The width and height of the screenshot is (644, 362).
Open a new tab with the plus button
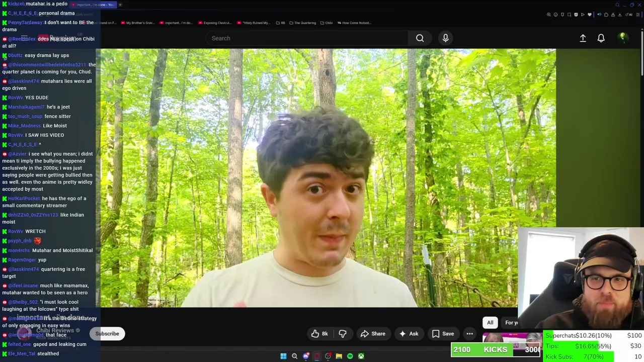[120, 5]
